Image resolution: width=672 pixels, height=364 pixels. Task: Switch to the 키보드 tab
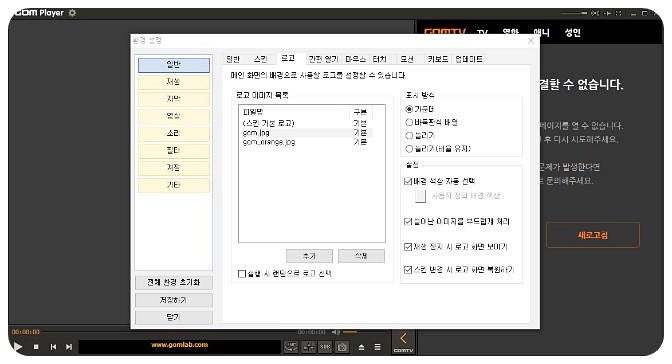point(438,59)
